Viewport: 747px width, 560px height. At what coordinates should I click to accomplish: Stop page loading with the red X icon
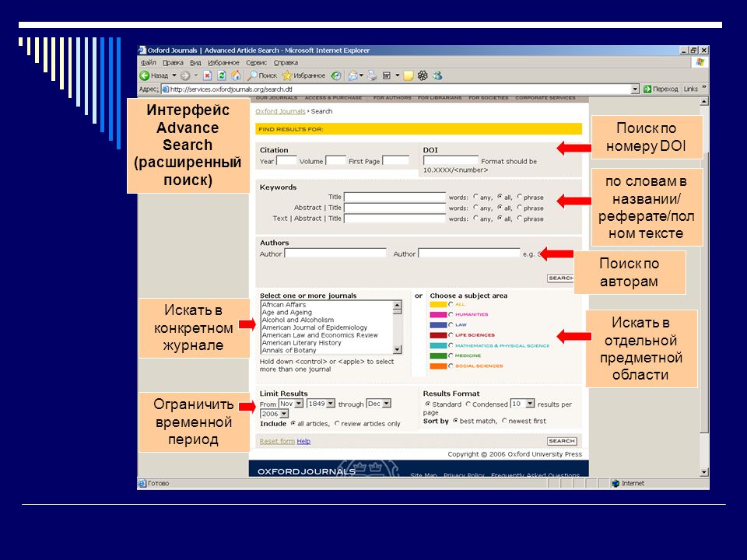pyautogui.click(x=207, y=75)
